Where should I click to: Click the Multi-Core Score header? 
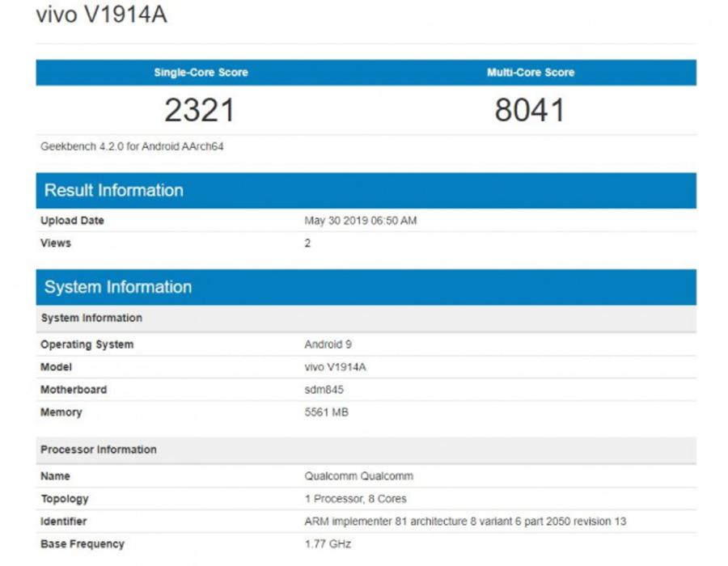(531, 73)
